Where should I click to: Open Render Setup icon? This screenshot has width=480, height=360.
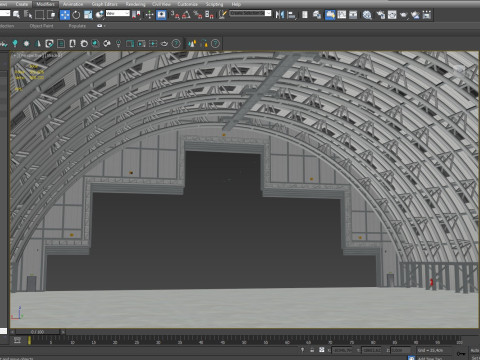coord(380,14)
